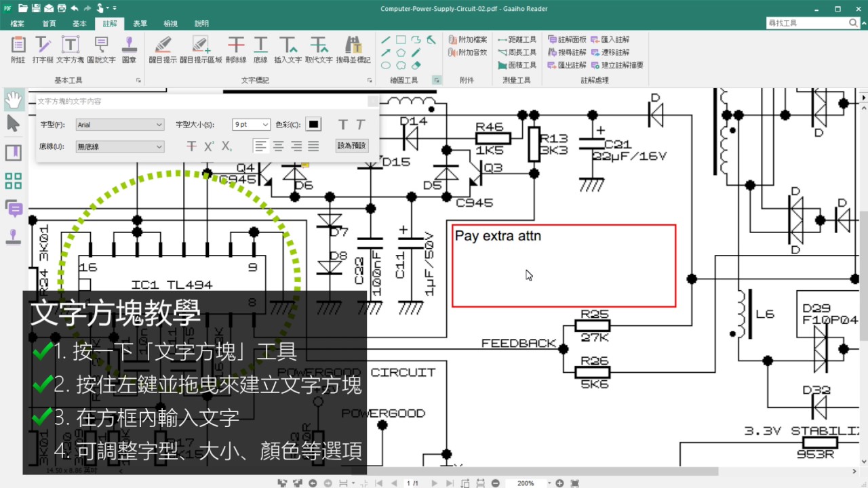This screenshot has height=488, width=868.
Task: Select the 圖說文字 callout tool
Action: 102,49
